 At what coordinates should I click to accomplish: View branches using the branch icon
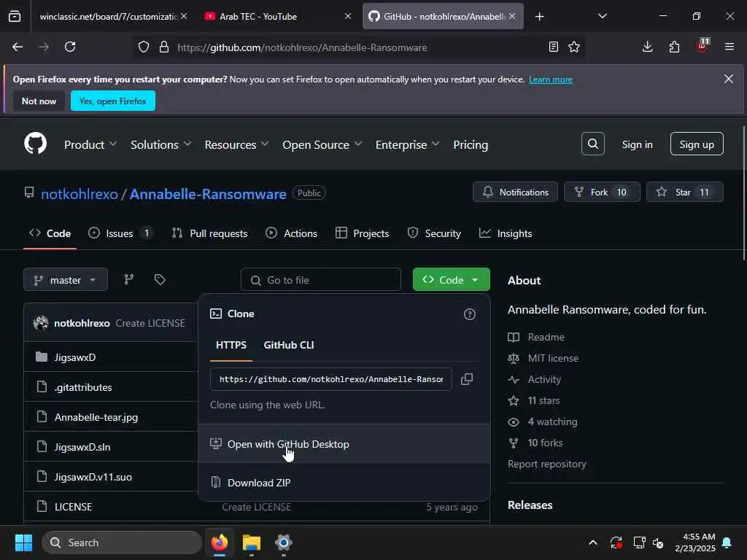128,279
